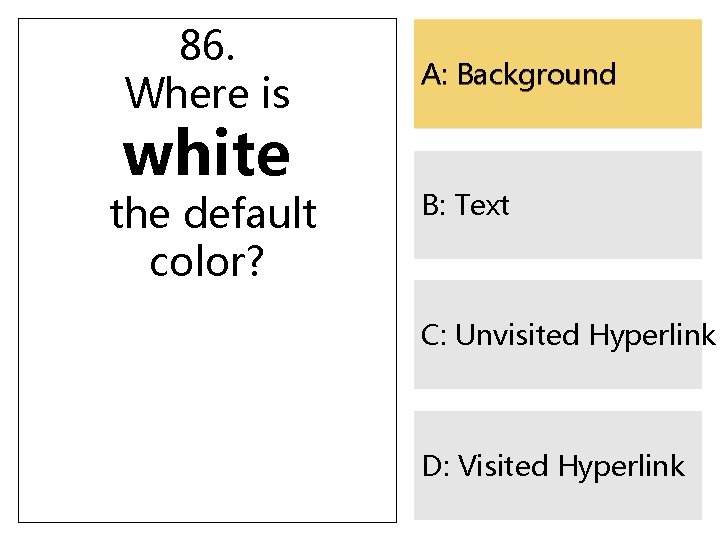Click the word 'color?' in question
Viewport: 720px width, 540px height.
click(207, 262)
